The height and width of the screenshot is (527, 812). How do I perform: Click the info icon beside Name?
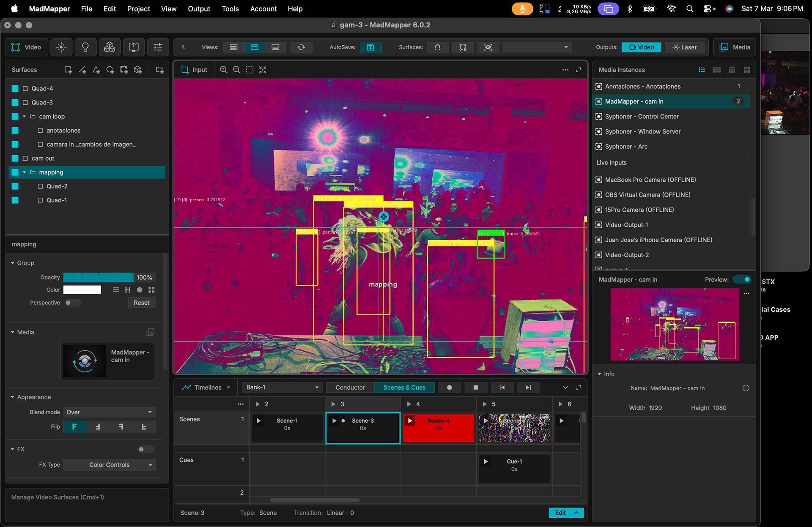point(746,388)
